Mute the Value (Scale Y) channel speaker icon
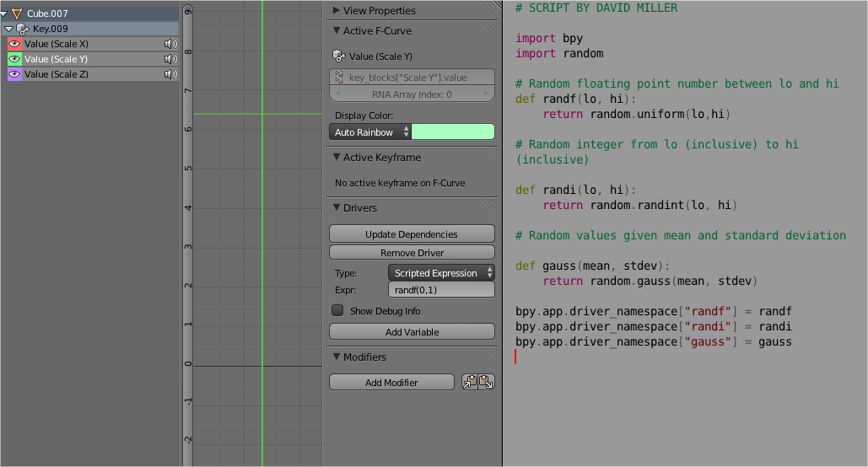The height and width of the screenshot is (467, 868). (170, 59)
